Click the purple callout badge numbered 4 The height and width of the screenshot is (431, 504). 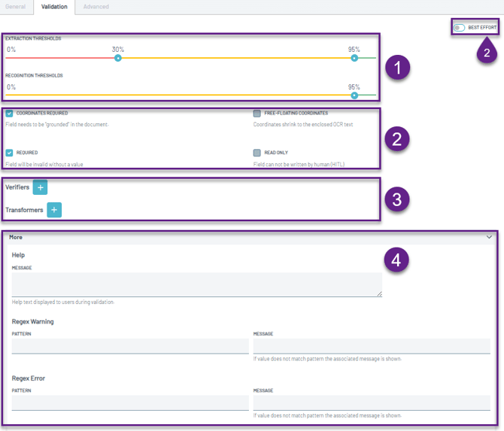pyautogui.click(x=396, y=260)
